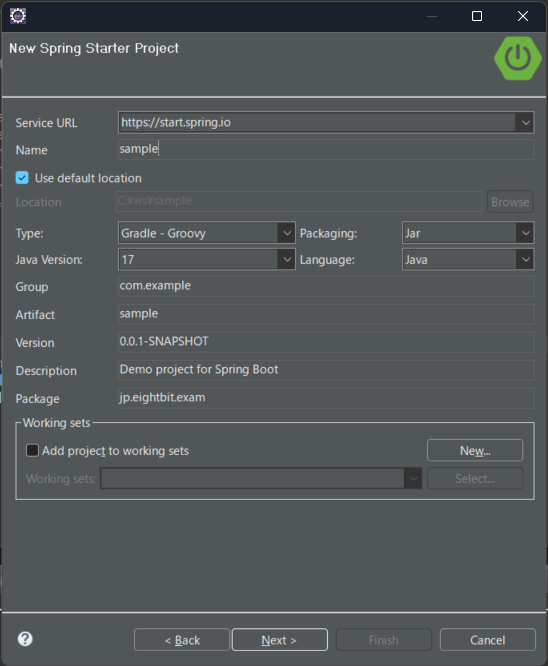Uncheck Use default location
Viewport: 548px width, 666px height.
22,178
